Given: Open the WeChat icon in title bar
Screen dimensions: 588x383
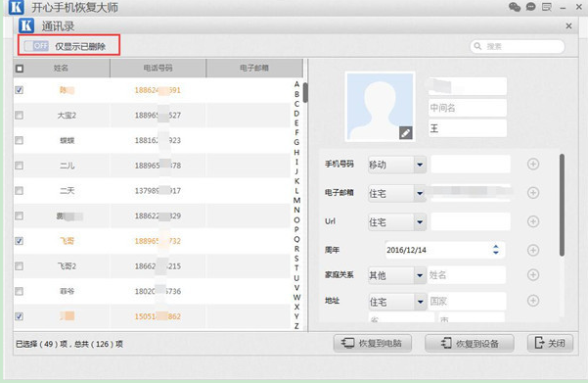Looking at the screenshot, I should (x=514, y=7).
